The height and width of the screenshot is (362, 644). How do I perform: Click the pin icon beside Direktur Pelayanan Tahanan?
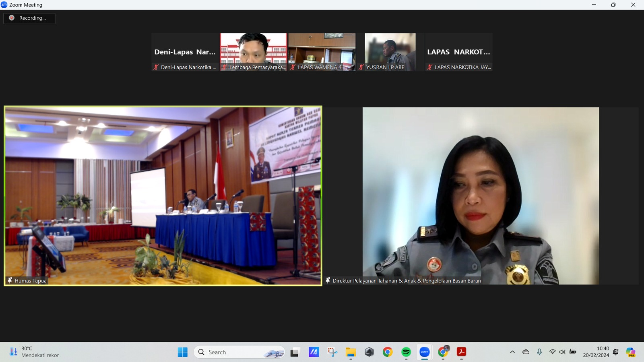[328, 280]
